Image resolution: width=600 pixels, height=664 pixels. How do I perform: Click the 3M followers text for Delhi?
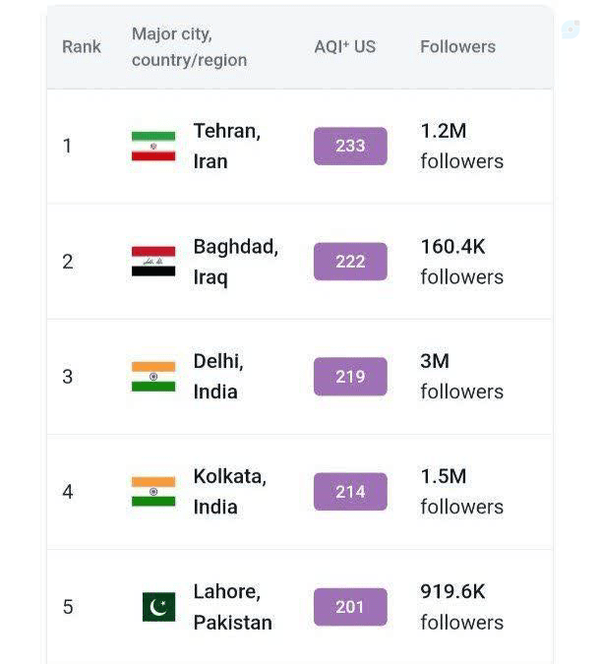(462, 376)
